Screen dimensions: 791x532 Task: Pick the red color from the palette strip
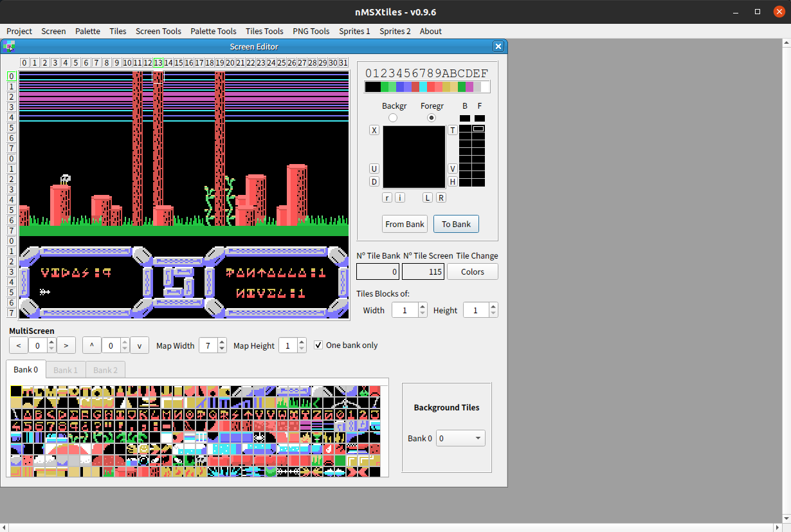(x=432, y=86)
